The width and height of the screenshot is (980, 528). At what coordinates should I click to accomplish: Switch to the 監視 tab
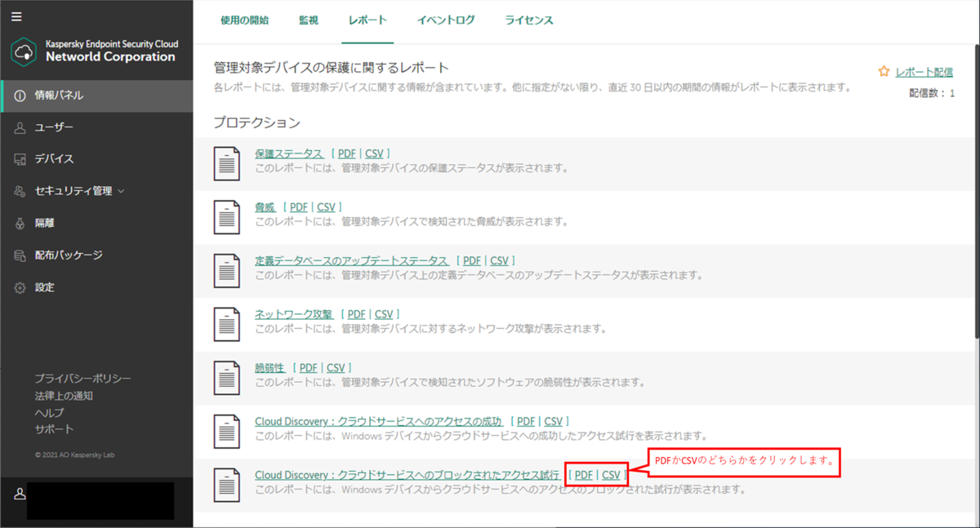pos(309,21)
